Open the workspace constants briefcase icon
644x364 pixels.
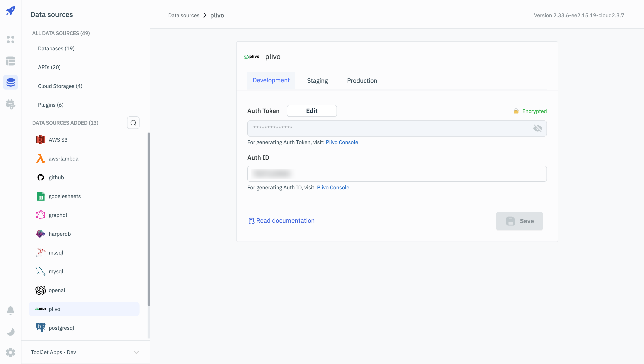pyautogui.click(x=11, y=104)
